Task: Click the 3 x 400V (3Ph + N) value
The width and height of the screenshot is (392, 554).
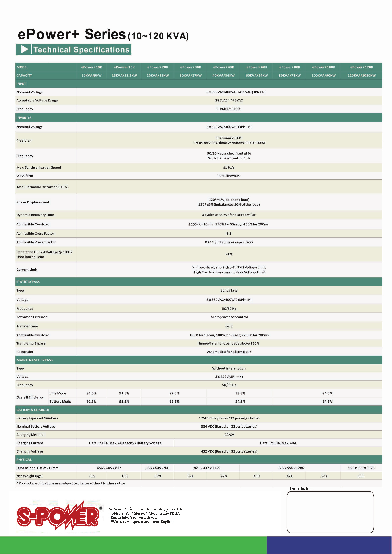Action: point(229,377)
